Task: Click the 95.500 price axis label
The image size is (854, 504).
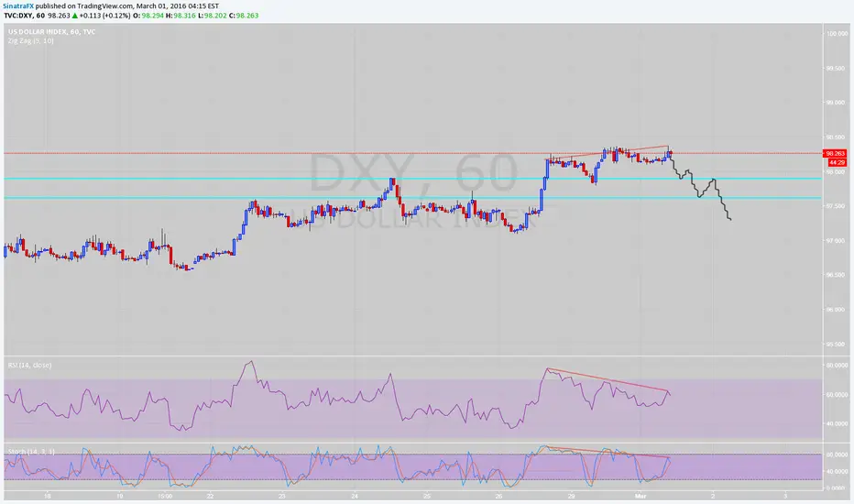Action: [838, 344]
